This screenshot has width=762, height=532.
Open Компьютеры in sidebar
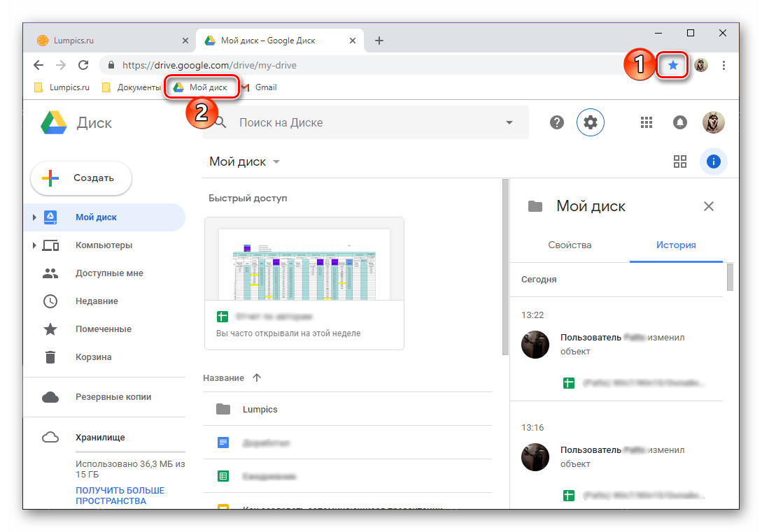[x=104, y=245]
